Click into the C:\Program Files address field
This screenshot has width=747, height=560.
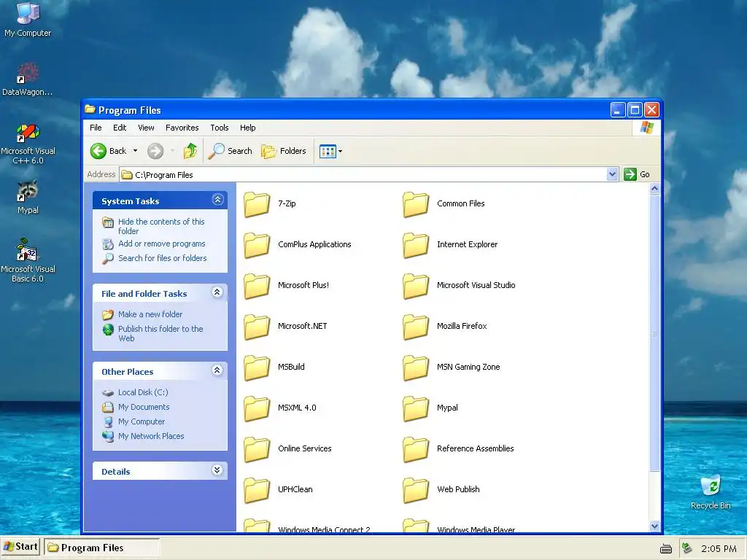[363, 175]
